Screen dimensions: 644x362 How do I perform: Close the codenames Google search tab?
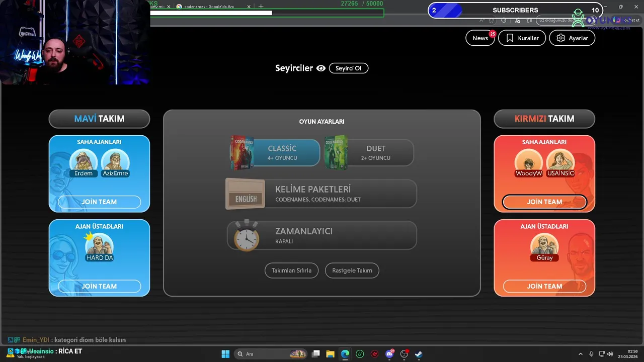[x=249, y=7]
